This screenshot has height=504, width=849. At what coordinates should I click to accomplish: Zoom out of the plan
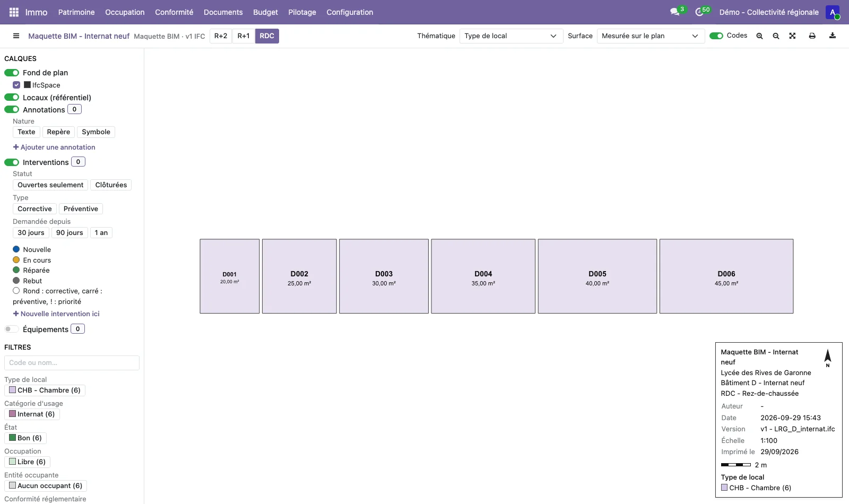776,36
